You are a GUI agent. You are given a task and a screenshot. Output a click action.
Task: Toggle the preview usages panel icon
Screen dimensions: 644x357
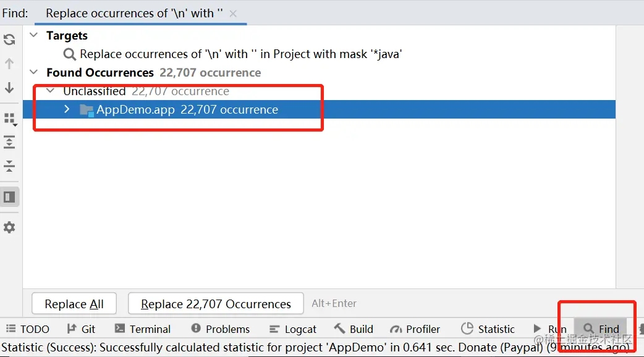[9, 197]
